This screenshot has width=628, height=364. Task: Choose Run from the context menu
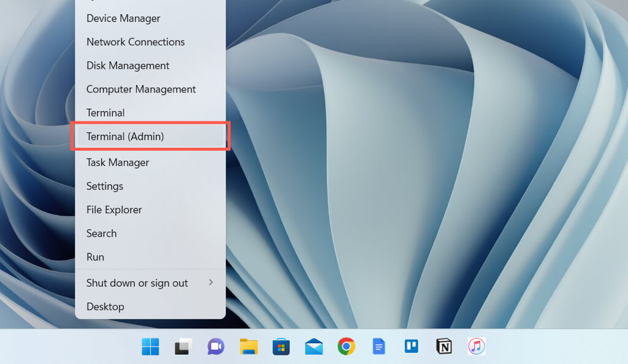pyautogui.click(x=150, y=257)
